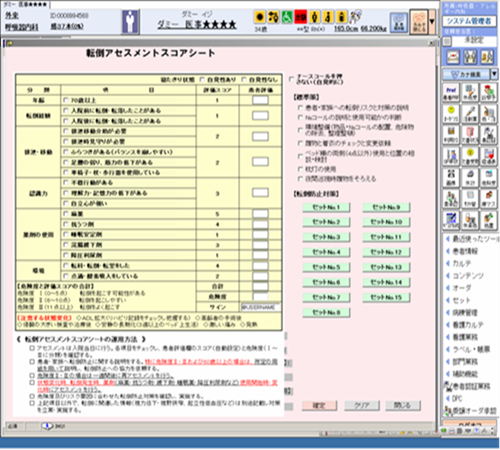Image resolution: width=500 pixels, height=450 pixels.
Task: Check 枕灯の使用 checkbox
Action: [300, 169]
